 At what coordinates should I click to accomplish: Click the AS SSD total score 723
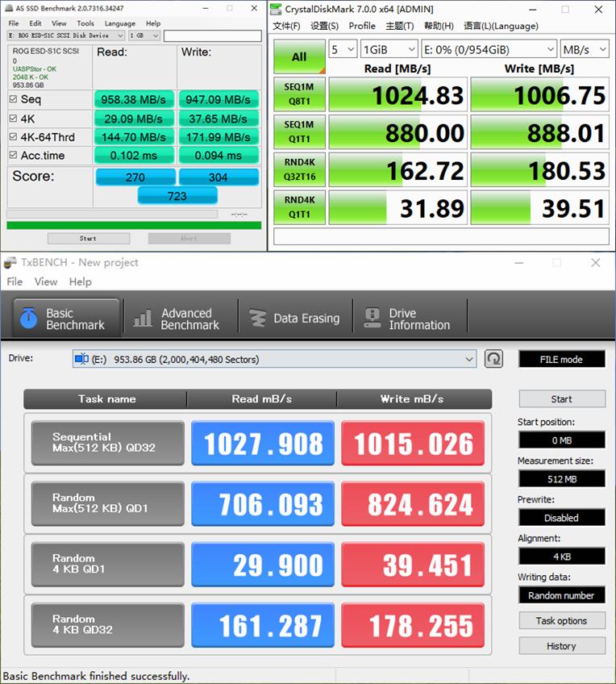[x=177, y=196]
